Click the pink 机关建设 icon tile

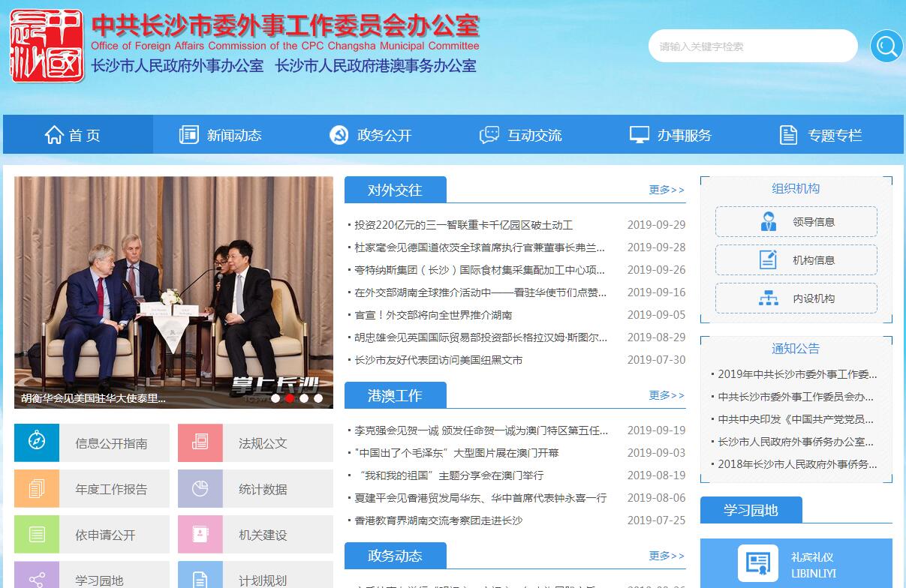(x=200, y=535)
